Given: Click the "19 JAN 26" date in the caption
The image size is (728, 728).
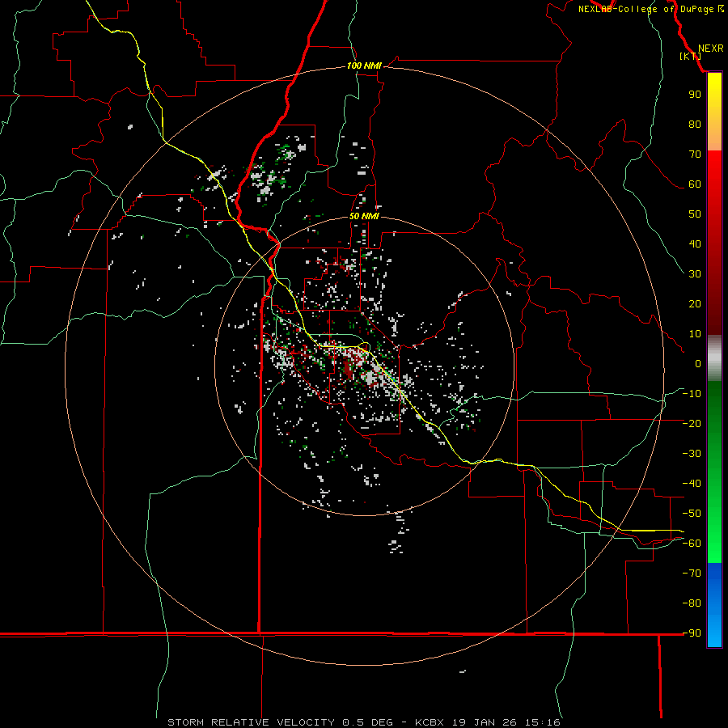Looking at the screenshot, I should click(485, 722).
